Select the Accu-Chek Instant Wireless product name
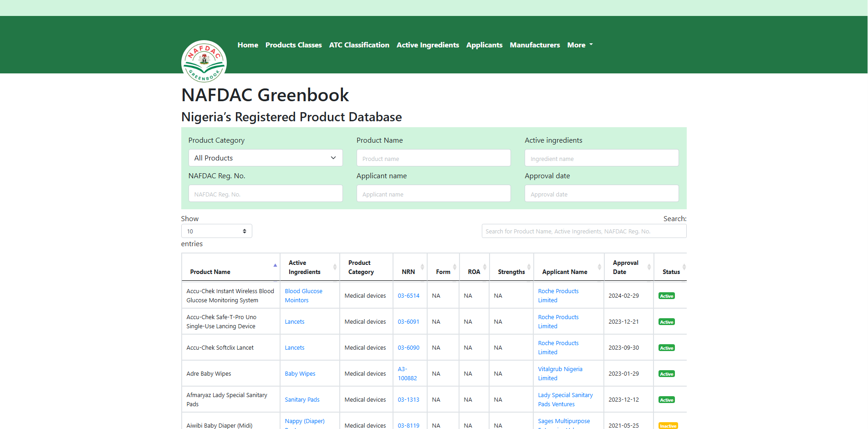This screenshot has width=868, height=429. [x=230, y=295]
